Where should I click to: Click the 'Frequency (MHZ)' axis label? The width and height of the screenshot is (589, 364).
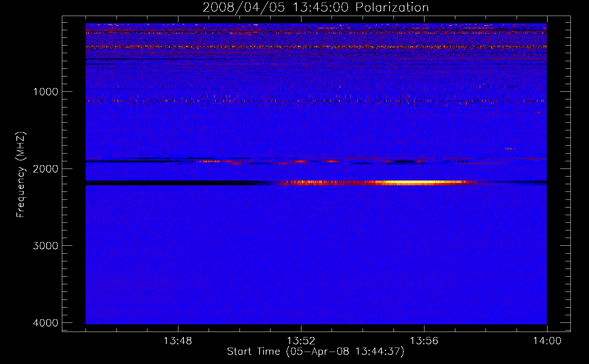pos(21,175)
